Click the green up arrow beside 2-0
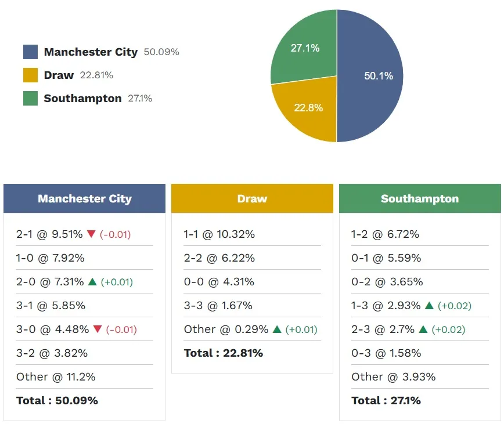 [x=92, y=282]
